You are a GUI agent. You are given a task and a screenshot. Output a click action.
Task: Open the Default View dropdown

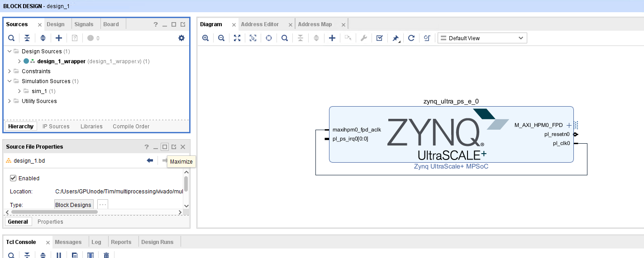482,38
